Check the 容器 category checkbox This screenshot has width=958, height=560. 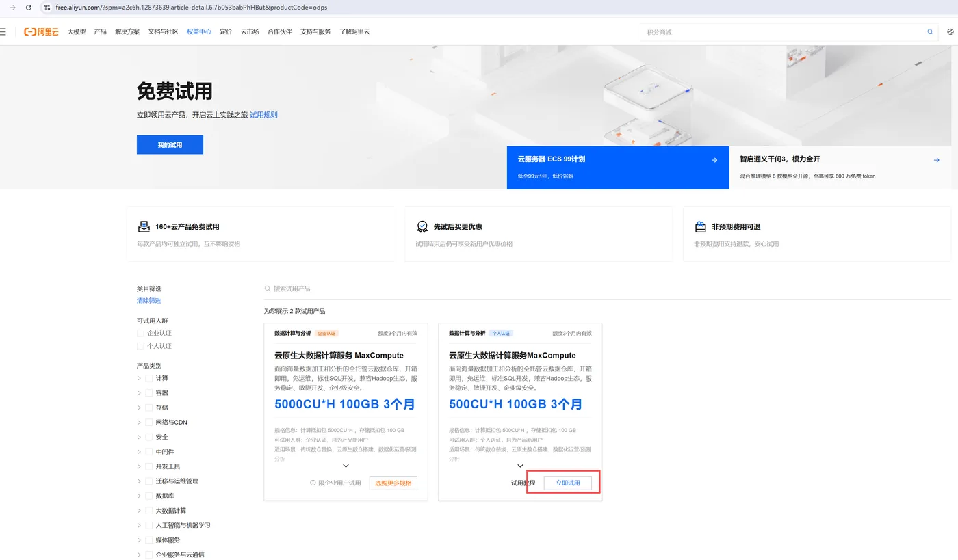tap(149, 393)
